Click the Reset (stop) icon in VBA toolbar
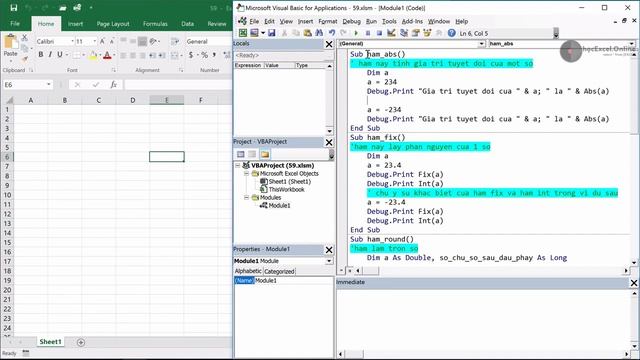The height and width of the screenshot is (360, 640). coord(379,33)
